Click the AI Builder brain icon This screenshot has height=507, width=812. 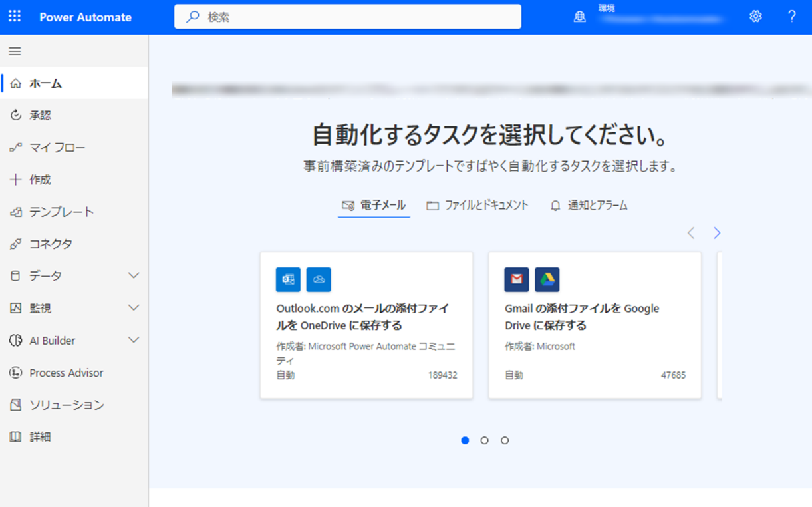[x=16, y=341]
